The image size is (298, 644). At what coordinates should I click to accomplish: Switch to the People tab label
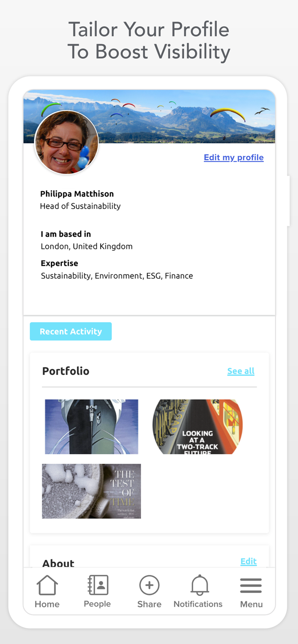coord(97,604)
